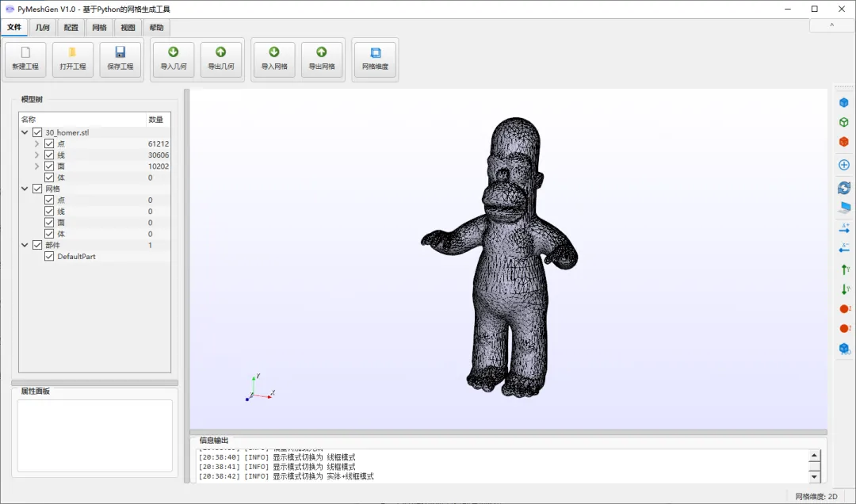Image resolution: width=856 pixels, height=504 pixels.
Task: Toggle the 网格 group checkbox
Action: point(37,189)
